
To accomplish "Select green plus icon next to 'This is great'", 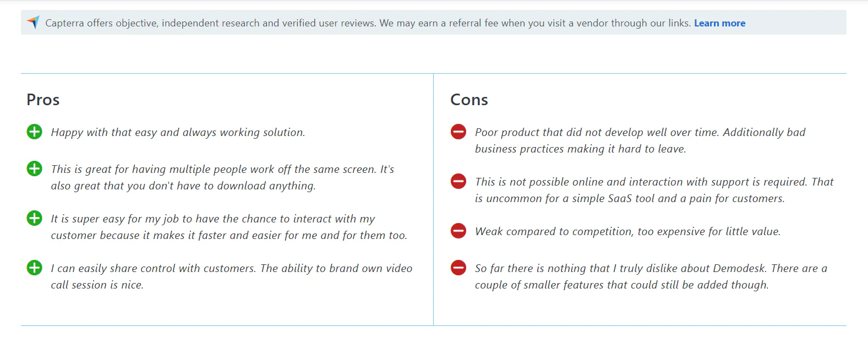I will click(34, 168).
